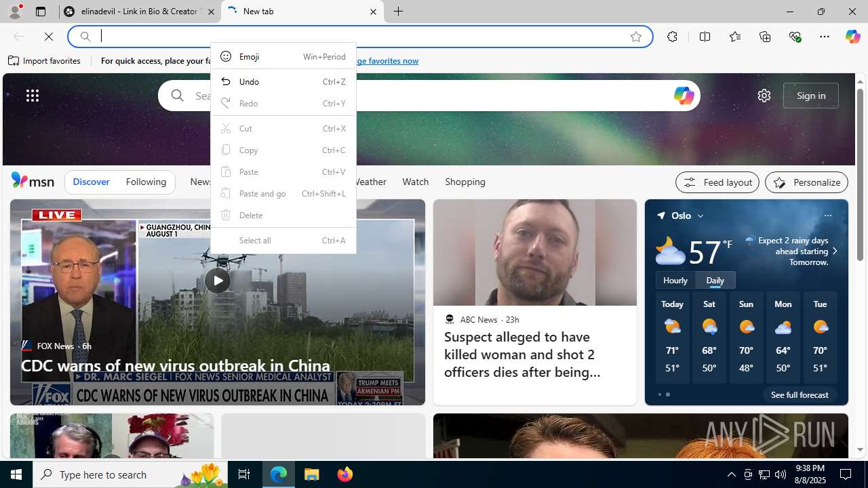
Task: Open Settings and more ellipsis menu
Action: tap(825, 37)
